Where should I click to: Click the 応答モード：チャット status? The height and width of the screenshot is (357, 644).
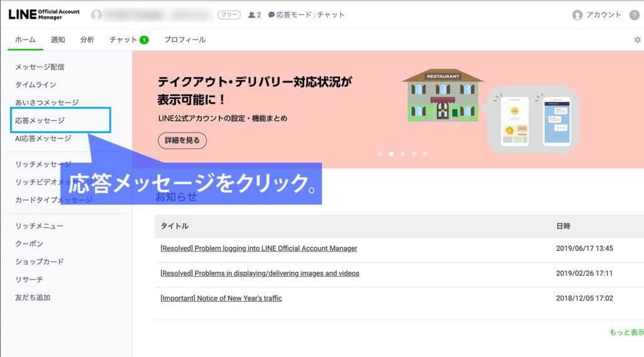tap(306, 15)
